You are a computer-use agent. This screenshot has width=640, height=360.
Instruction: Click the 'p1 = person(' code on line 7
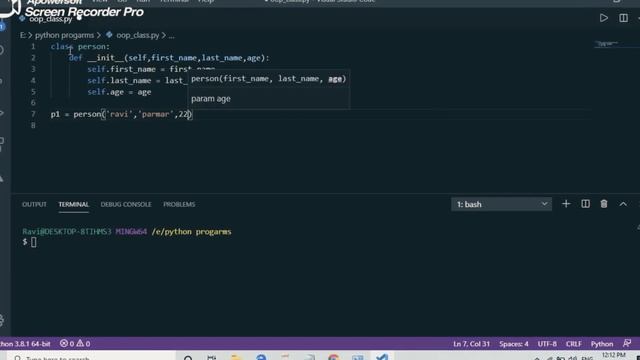click(x=78, y=114)
